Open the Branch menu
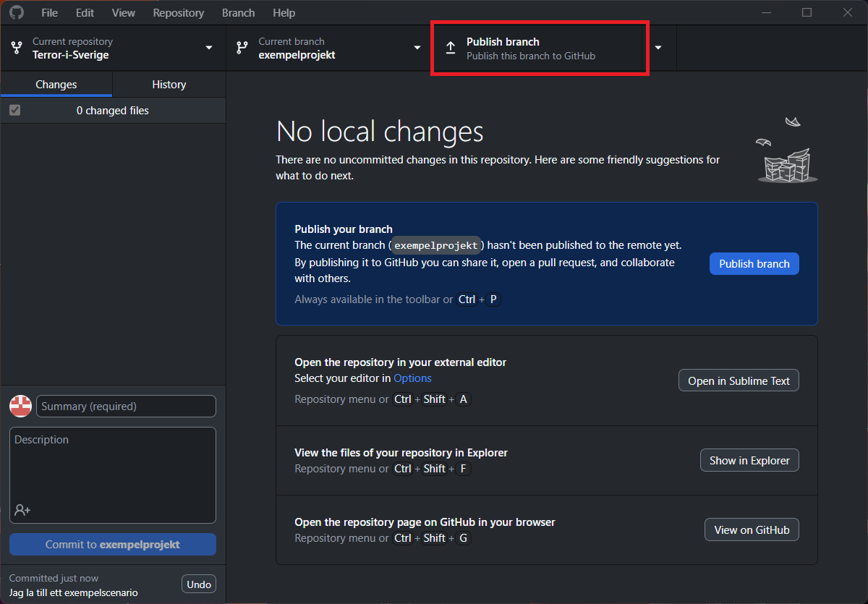 239,12
